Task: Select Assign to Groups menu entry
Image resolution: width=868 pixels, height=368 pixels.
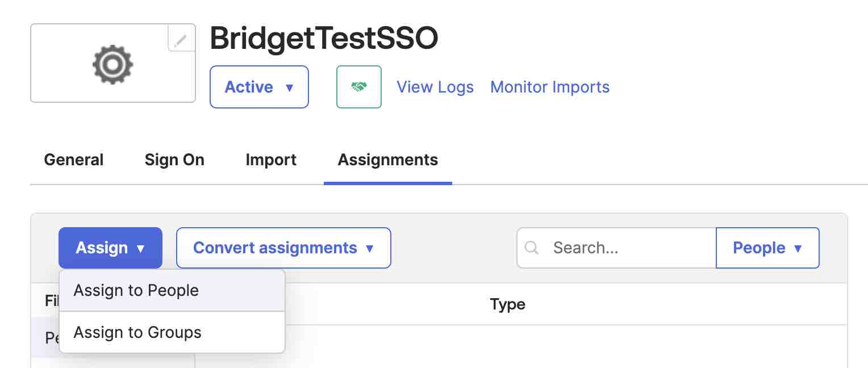Action: (137, 332)
